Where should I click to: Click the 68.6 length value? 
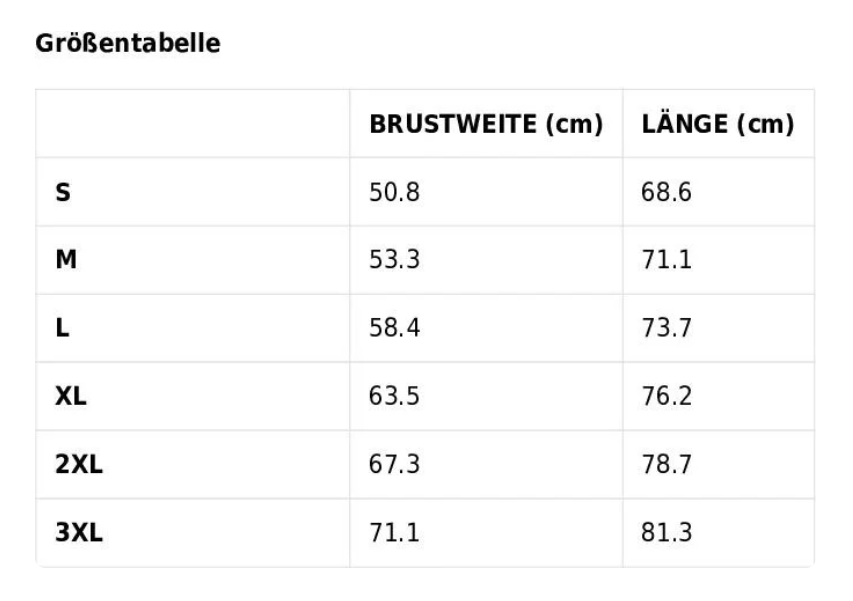[x=666, y=192]
